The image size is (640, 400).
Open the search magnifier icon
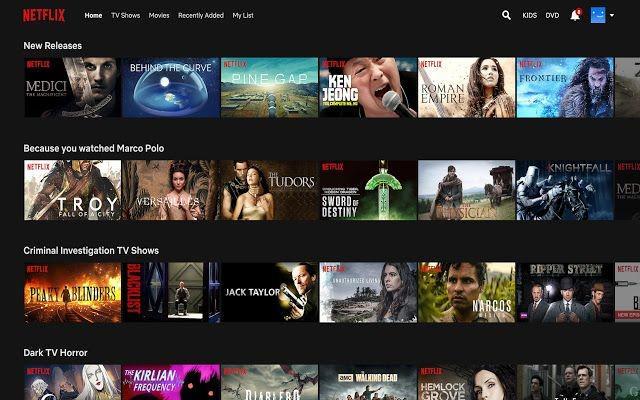pos(506,16)
